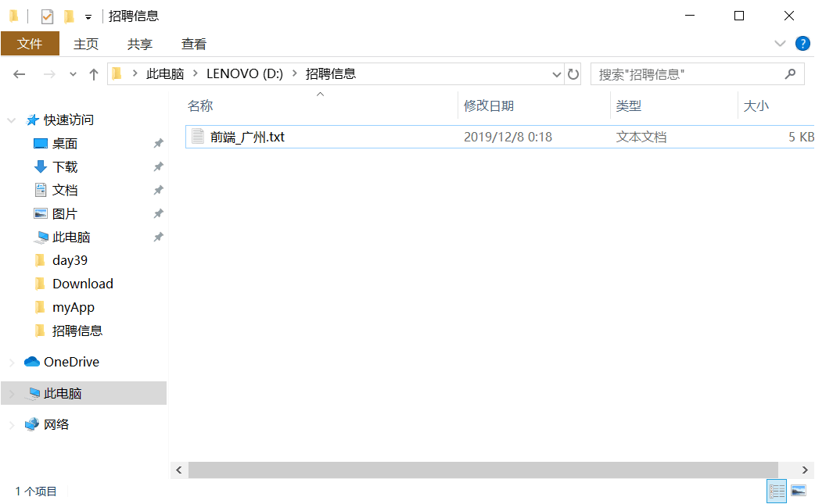
Task: Switch to large icons view in status bar
Action: [799, 491]
